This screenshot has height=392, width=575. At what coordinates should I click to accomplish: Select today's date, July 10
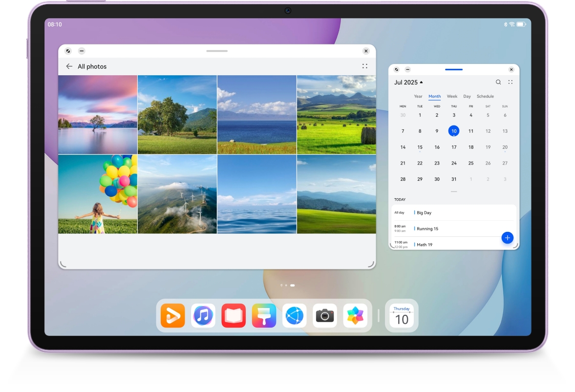click(x=453, y=131)
